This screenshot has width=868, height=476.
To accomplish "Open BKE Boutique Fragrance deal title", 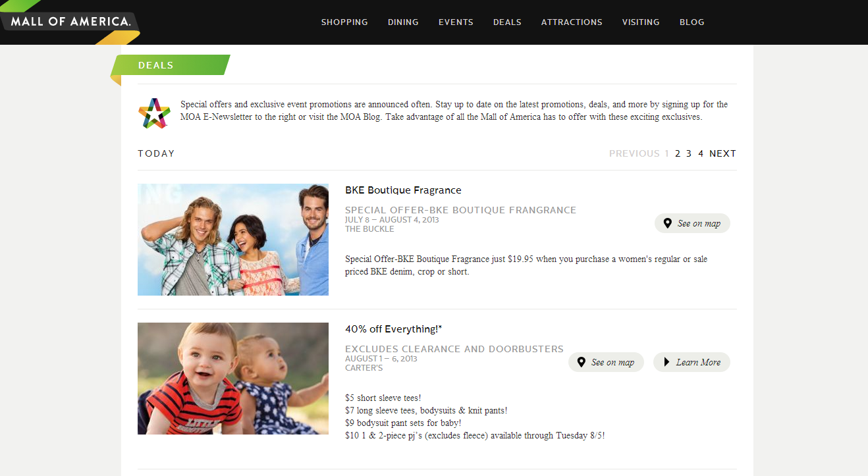I will [x=403, y=190].
